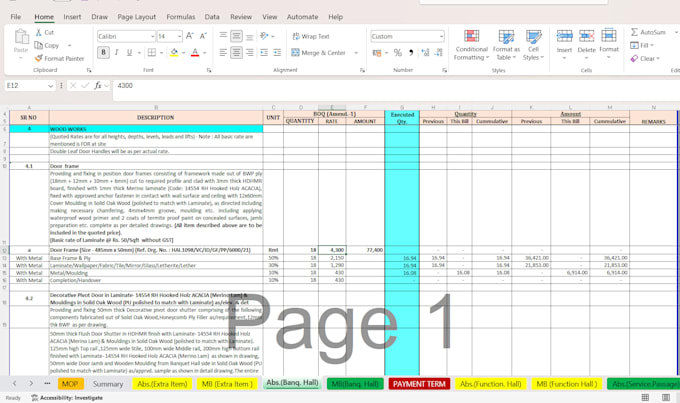The width and height of the screenshot is (680, 403).
Task: Apply the Borders icon
Action: 151,52
